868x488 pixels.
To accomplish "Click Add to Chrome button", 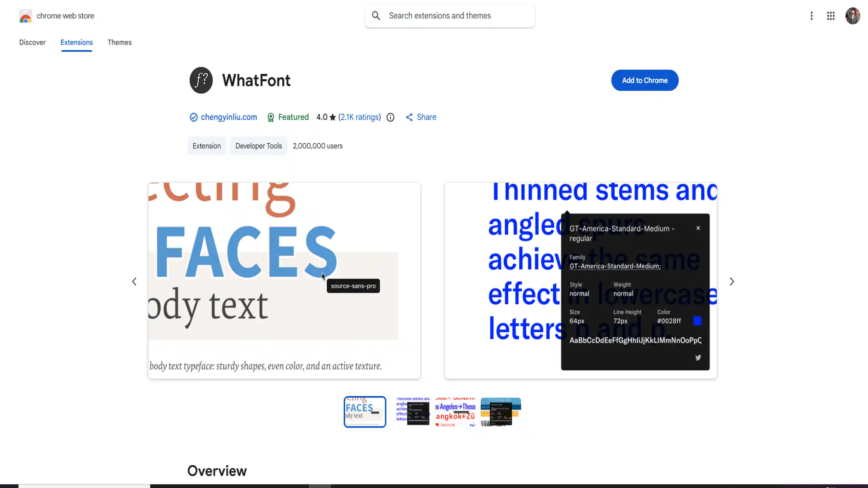I will pos(645,81).
